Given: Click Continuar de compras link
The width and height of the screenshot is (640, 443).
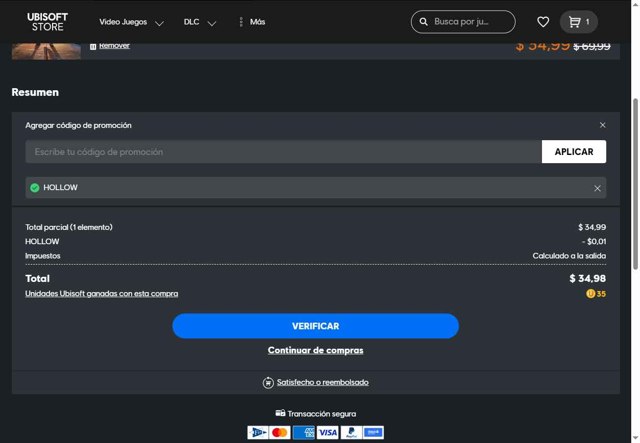Looking at the screenshot, I should pyautogui.click(x=316, y=350).
